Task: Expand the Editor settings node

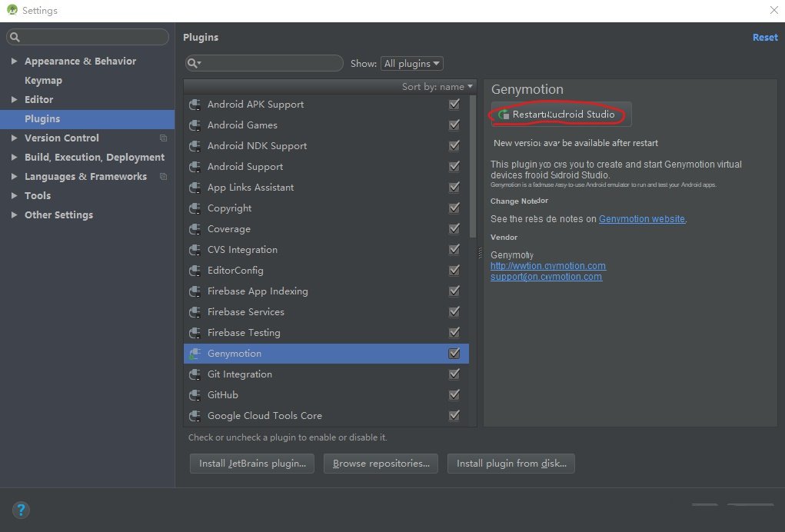Action: pos(14,100)
